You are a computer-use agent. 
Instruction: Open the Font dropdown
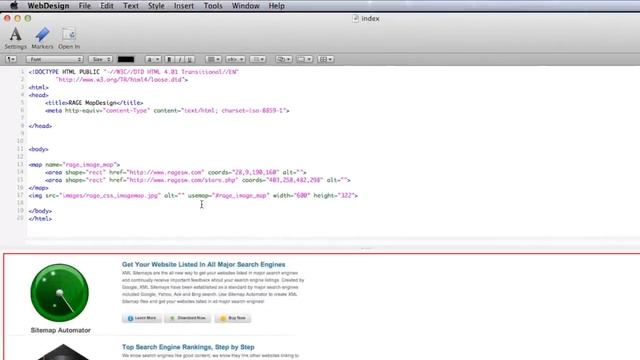[55, 60]
